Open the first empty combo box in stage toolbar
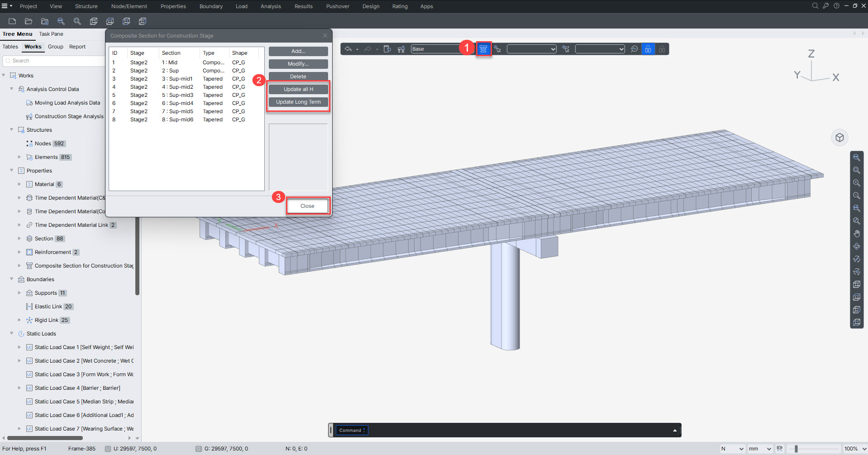868x455 pixels. pyautogui.click(x=532, y=49)
